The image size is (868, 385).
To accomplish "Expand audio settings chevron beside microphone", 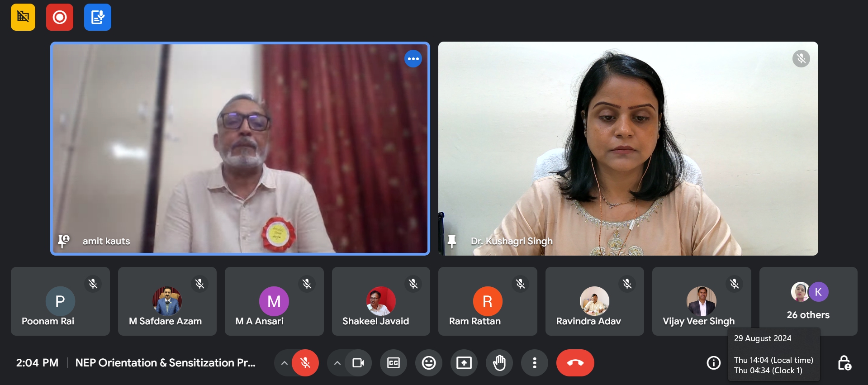I will pyautogui.click(x=284, y=363).
